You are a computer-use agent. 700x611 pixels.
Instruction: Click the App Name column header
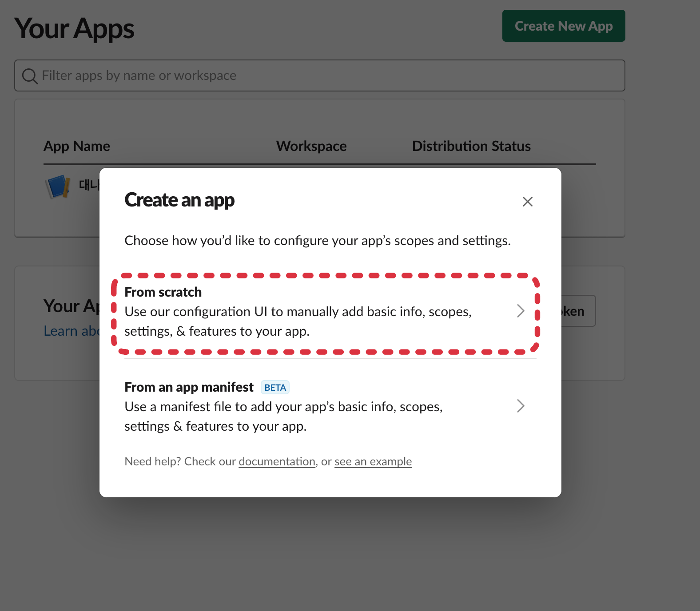coord(77,146)
